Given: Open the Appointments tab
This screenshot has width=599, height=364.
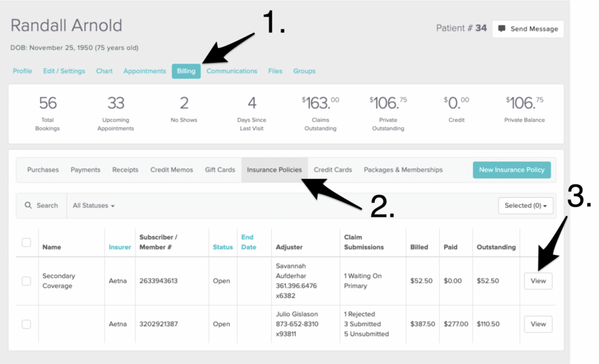Looking at the screenshot, I should point(144,71).
